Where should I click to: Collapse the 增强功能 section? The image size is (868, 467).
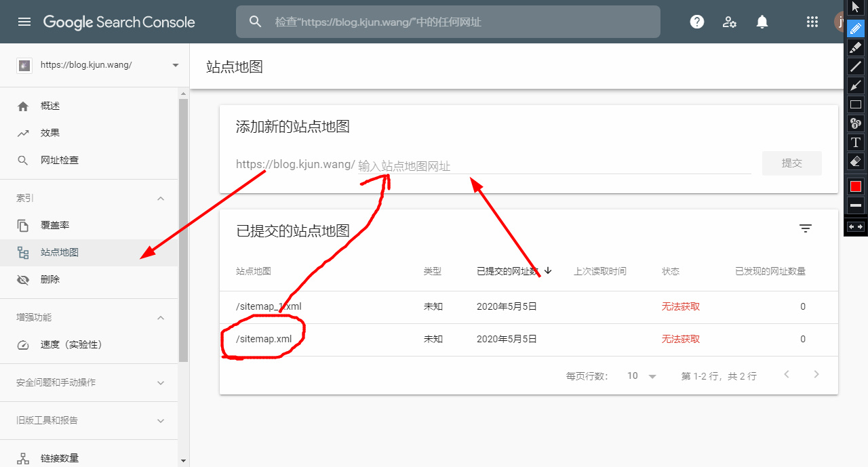(161, 317)
